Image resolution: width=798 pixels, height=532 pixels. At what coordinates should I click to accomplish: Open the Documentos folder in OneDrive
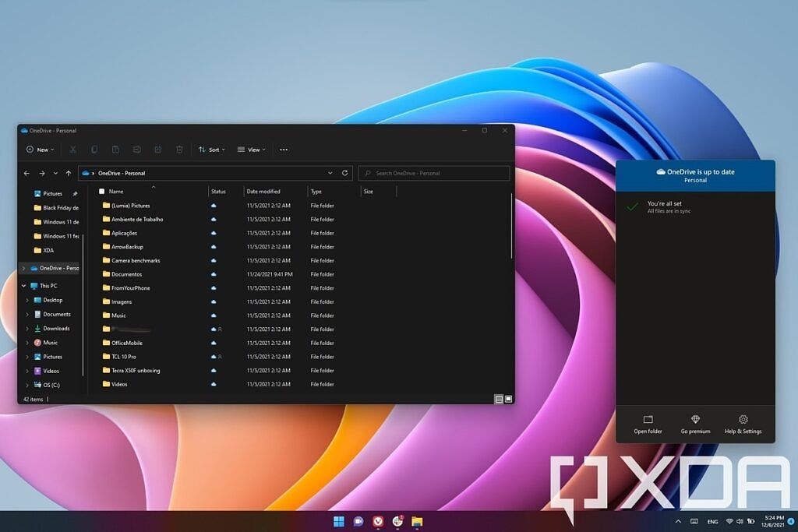[127, 274]
